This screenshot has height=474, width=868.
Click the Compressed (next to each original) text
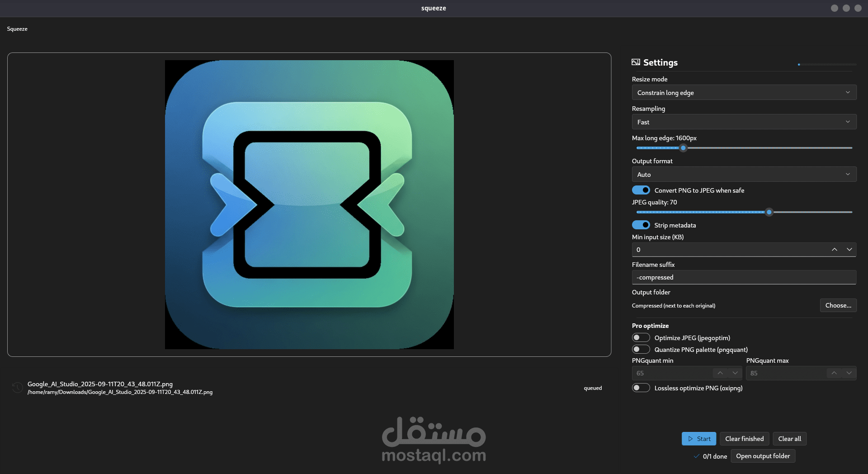(x=674, y=306)
